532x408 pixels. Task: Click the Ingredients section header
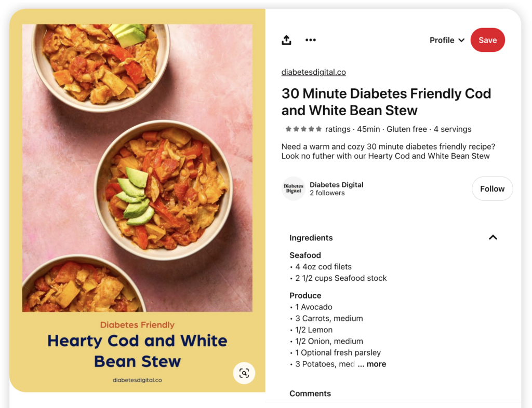[x=311, y=237]
